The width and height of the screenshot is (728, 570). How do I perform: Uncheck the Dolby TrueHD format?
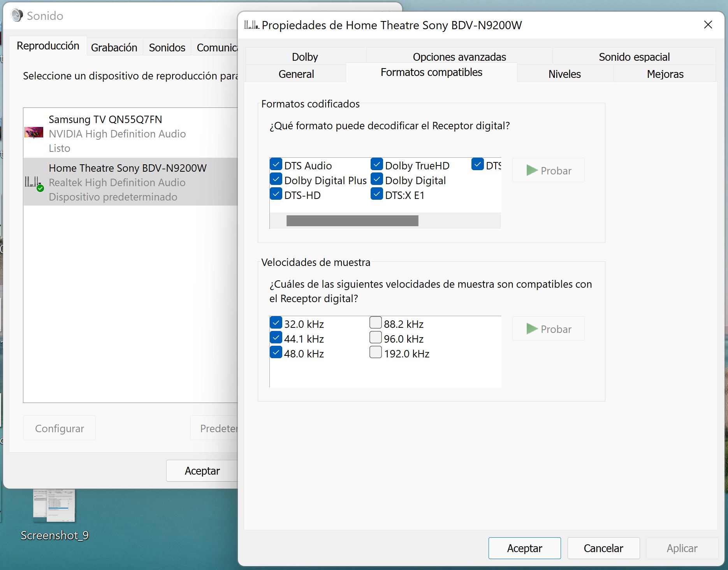(377, 164)
